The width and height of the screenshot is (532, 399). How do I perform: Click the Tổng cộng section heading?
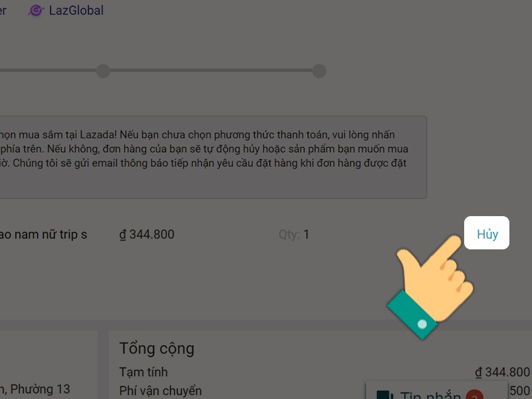pos(157,348)
